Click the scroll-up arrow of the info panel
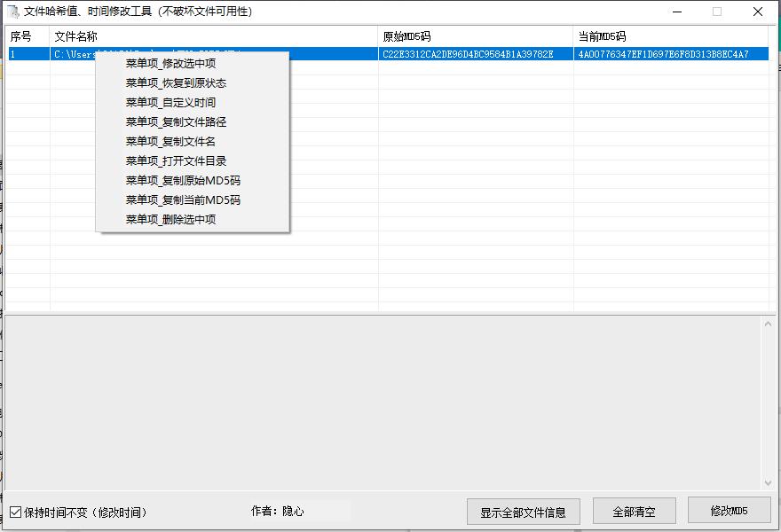The width and height of the screenshot is (781, 532). click(x=769, y=322)
